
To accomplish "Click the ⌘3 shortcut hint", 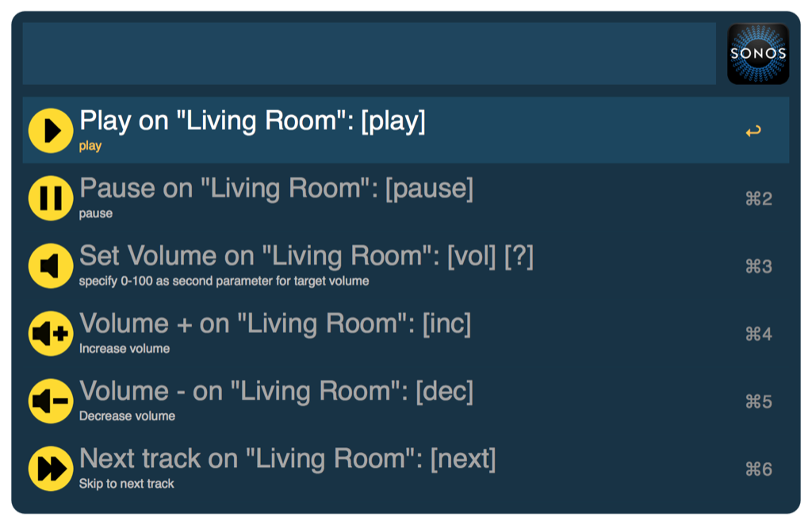I will click(x=758, y=266).
